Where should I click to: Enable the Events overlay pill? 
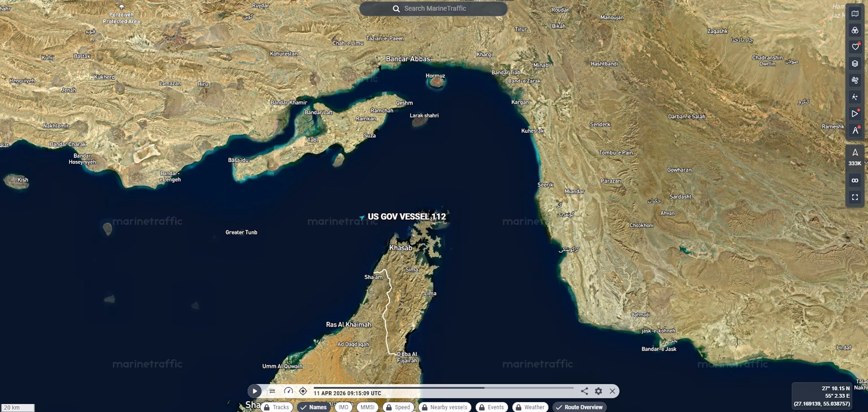click(492, 407)
